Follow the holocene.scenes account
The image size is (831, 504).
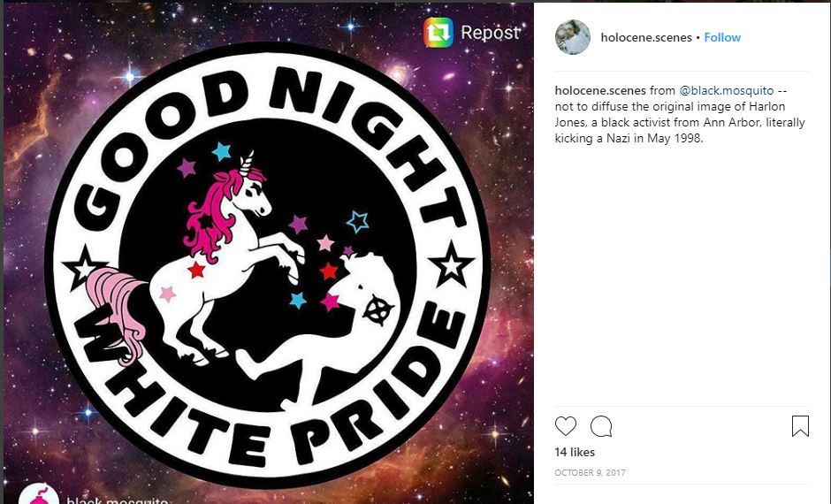[722, 38]
